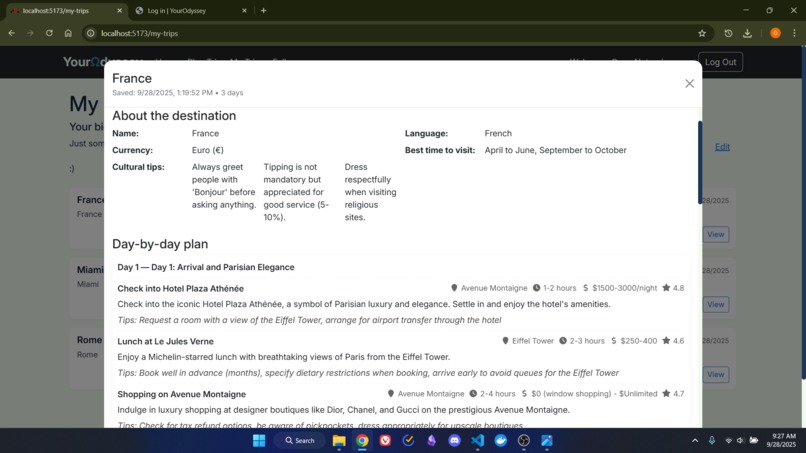Screen dimensions: 806x453
Task: Click the 'Eiffel Tower' location label
Action: [x=533, y=341]
